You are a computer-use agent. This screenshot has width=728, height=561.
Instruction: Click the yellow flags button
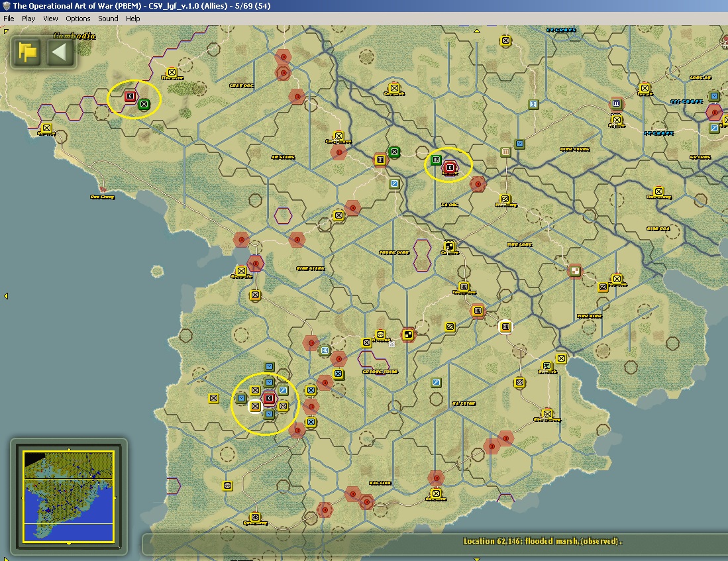coord(27,52)
